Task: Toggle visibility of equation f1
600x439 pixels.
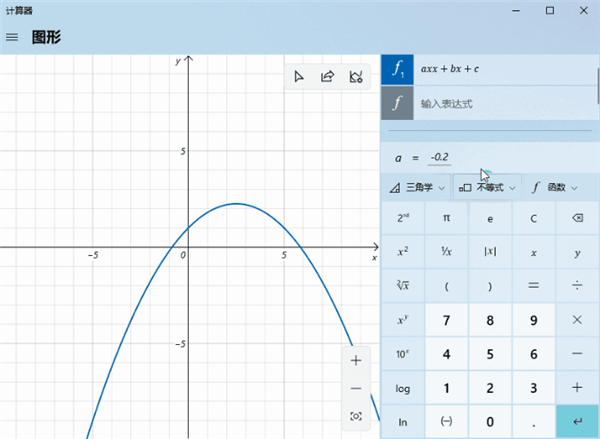Action: (398, 70)
